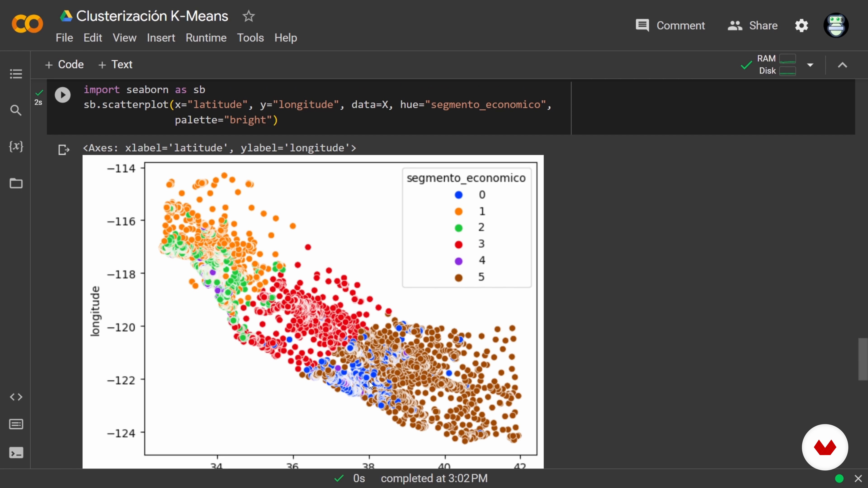Open the View menu
The width and height of the screenshot is (868, 488).
[x=124, y=38]
